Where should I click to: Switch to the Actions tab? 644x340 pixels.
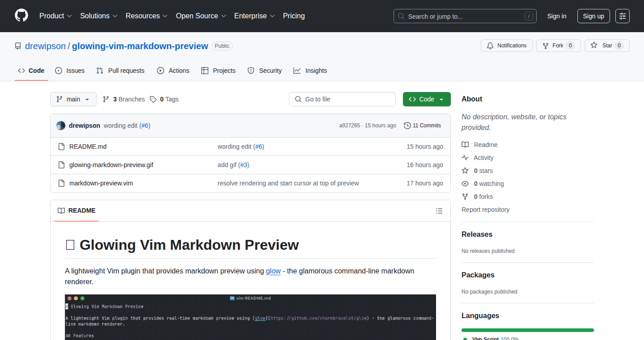point(173,71)
